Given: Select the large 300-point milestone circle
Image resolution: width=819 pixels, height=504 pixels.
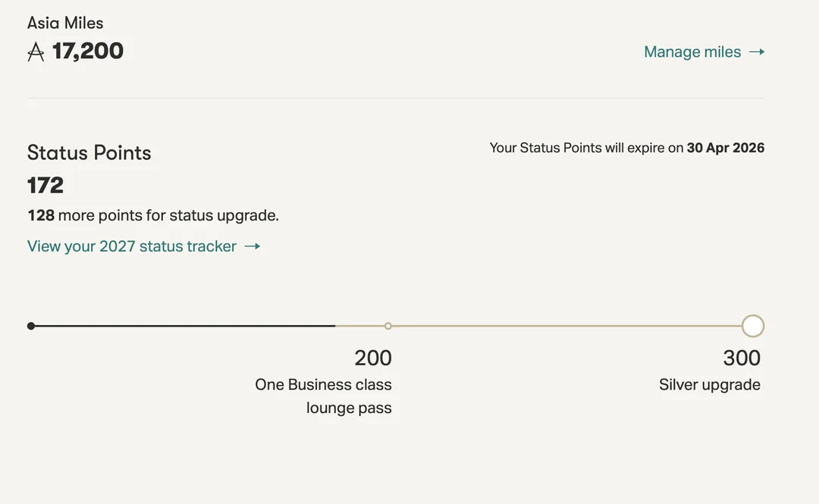Looking at the screenshot, I should (752, 326).
